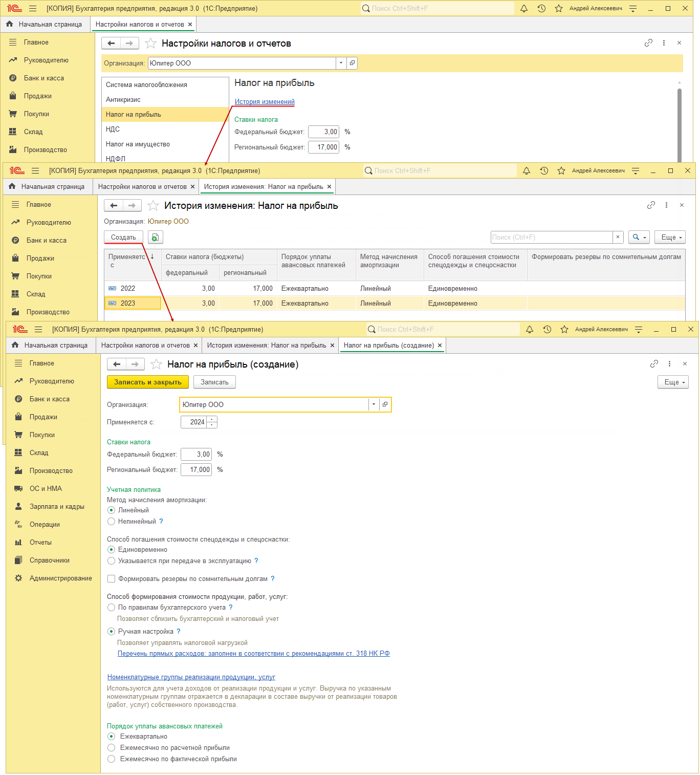Select 'Нелинейный' amortization method
This screenshot has width=700, height=775.
tap(111, 522)
